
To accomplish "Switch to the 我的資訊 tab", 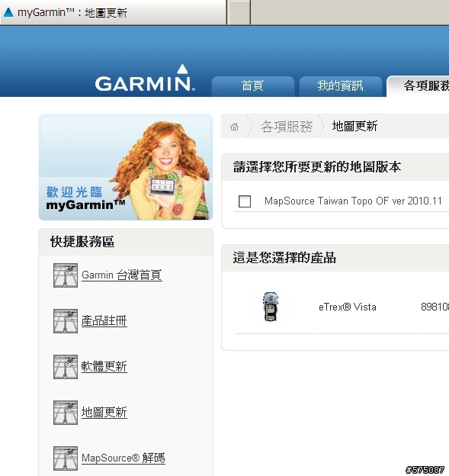I will click(x=341, y=86).
